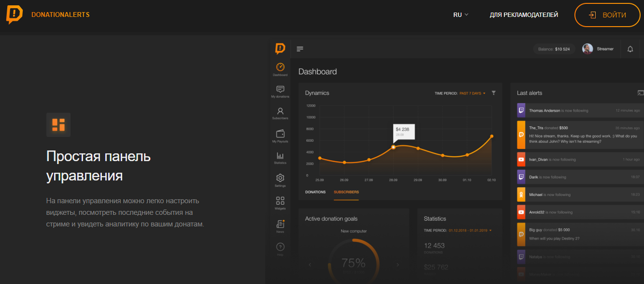
Task: Click the Balance $10 524 pill
Action: point(554,49)
